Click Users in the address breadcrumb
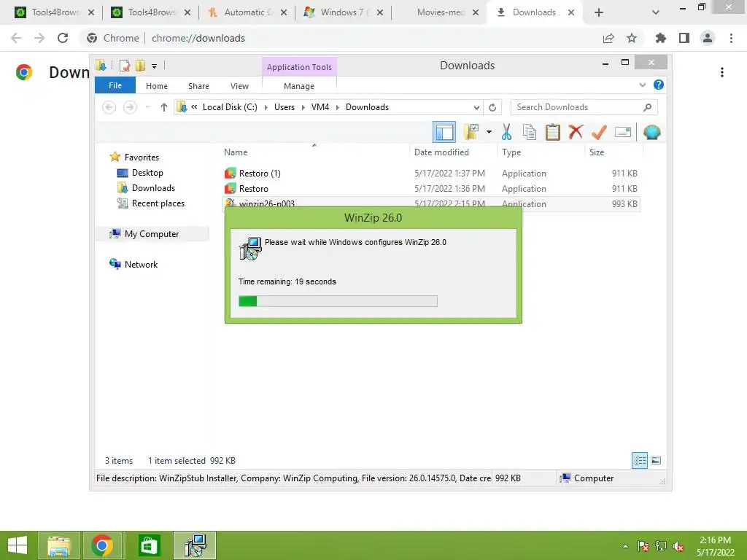This screenshot has width=747, height=560. [x=285, y=107]
